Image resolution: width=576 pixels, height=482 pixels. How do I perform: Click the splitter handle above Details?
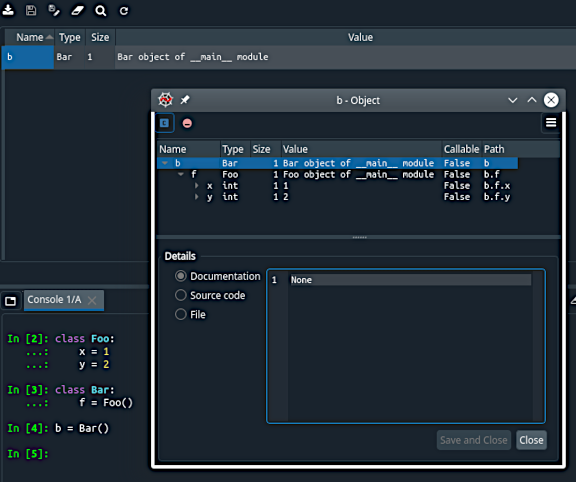tap(359, 237)
